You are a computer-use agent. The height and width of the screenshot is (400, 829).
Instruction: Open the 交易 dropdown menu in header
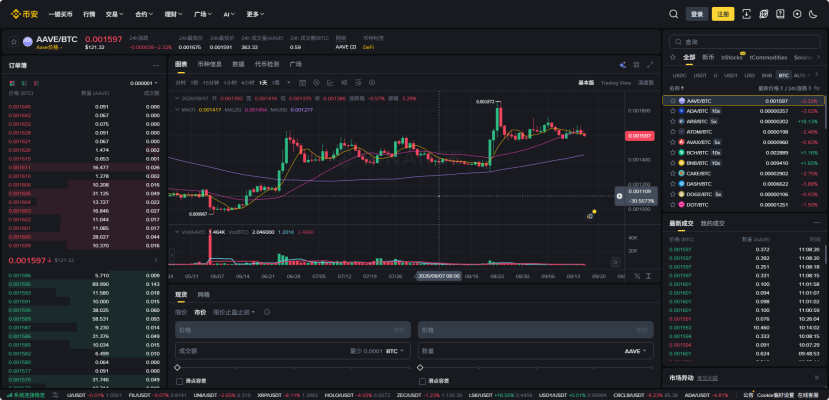pyautogui.click(x=114, y=14)
